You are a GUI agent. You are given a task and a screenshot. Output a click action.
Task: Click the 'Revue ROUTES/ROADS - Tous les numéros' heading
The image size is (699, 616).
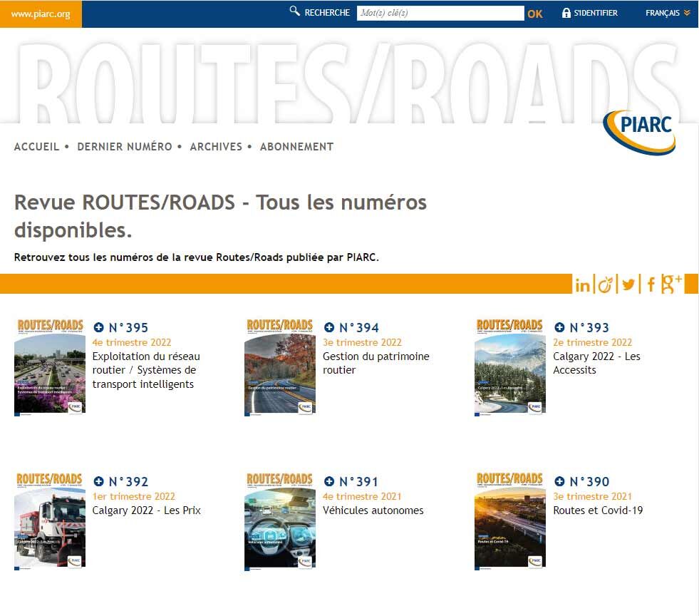[x=220, y=216]
